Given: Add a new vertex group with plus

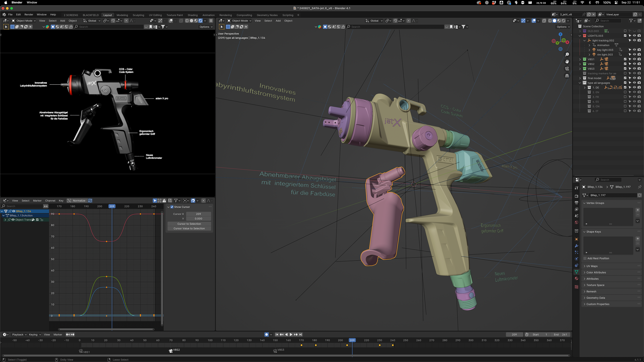Looking at the screenshot, I should coord(637,210).
